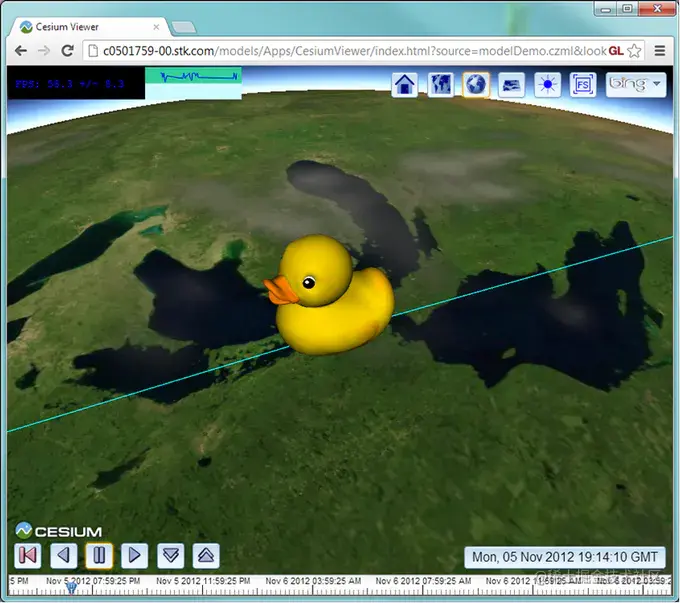Play the animation in reverse
The height and width of the screenshot is (603, 680).
pos(64,555)
